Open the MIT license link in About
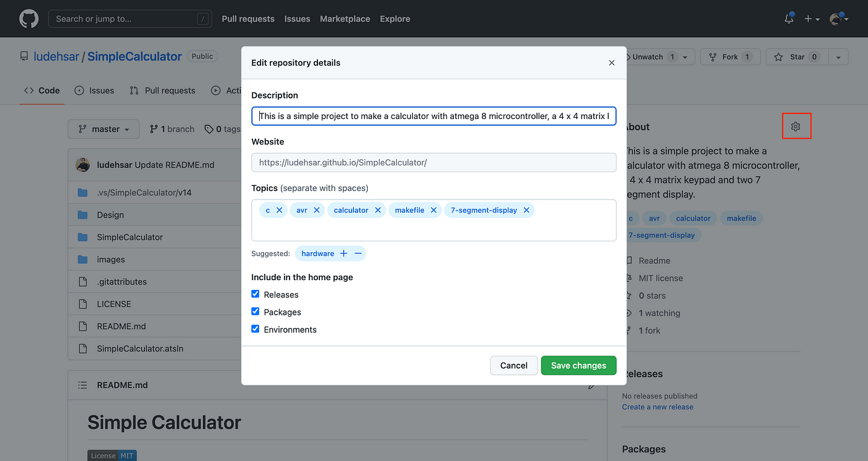The image size is (868, 461). coord(660,278)
